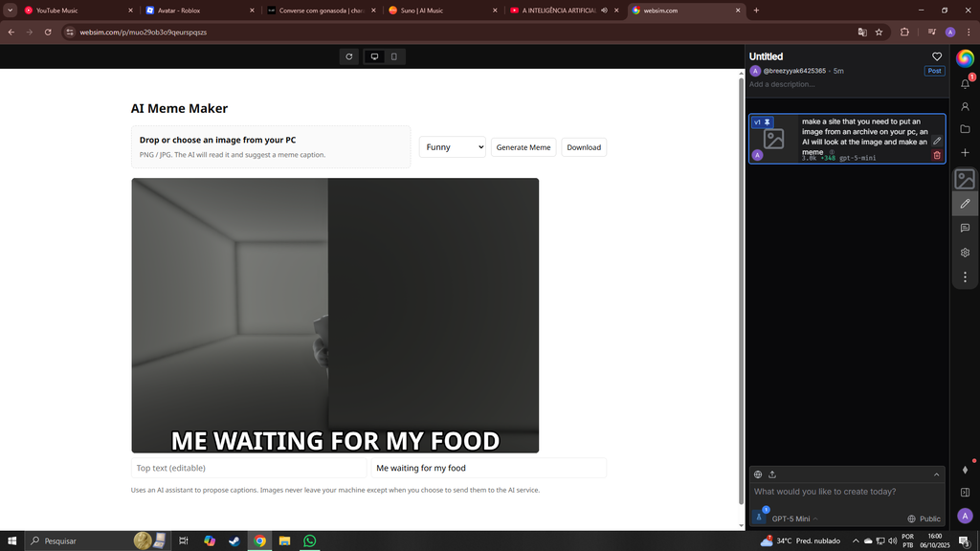Expand the GPT-5 Mini model selector
This screenshot has height=551, width=980.
pos(794,518)
